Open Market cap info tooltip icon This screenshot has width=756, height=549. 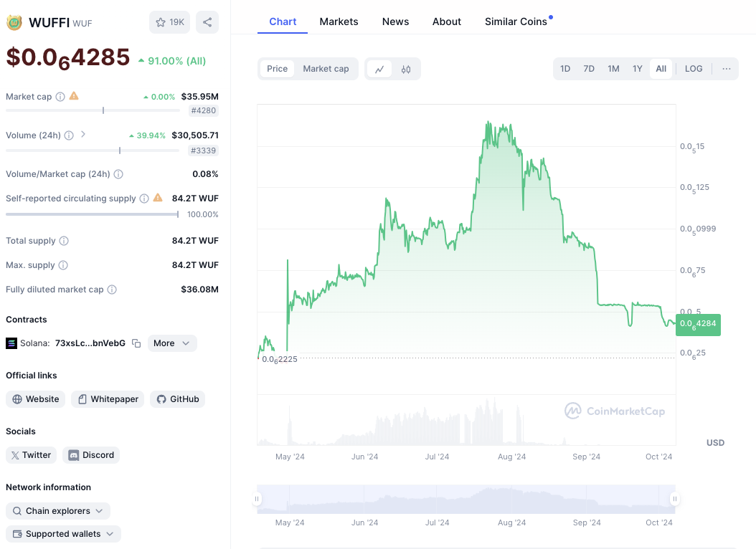60,97
